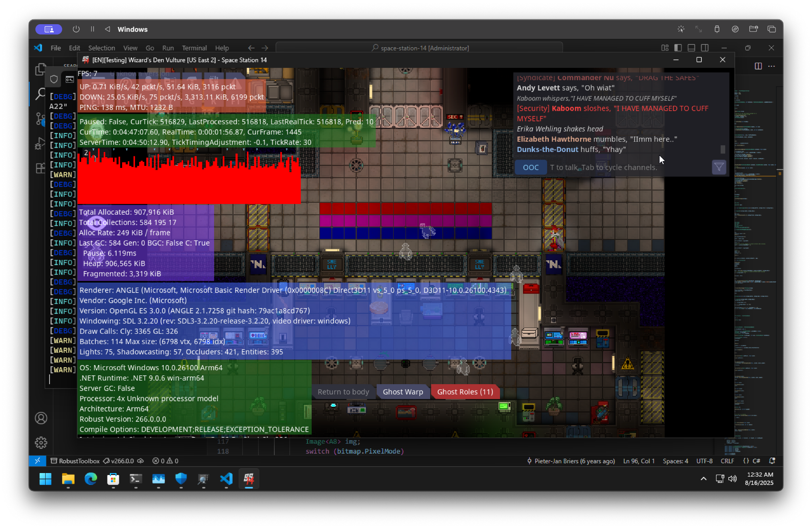Open the VS Code notifications bell

tap(772, 461)
